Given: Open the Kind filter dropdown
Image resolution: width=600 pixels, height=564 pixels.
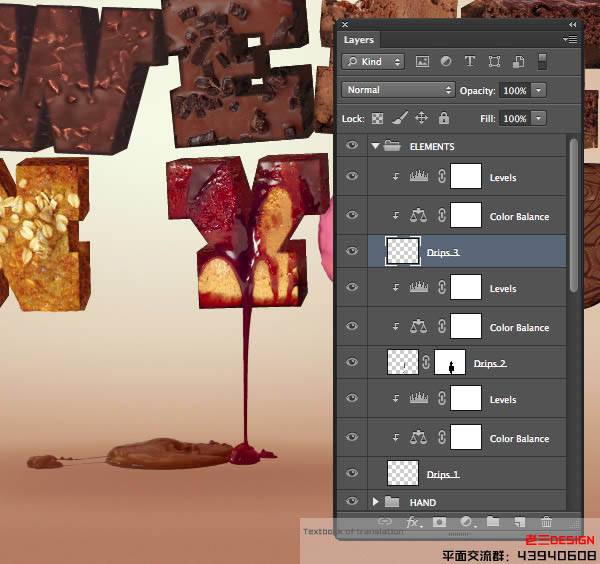Looking at the screenshot, I should [373, 62].
